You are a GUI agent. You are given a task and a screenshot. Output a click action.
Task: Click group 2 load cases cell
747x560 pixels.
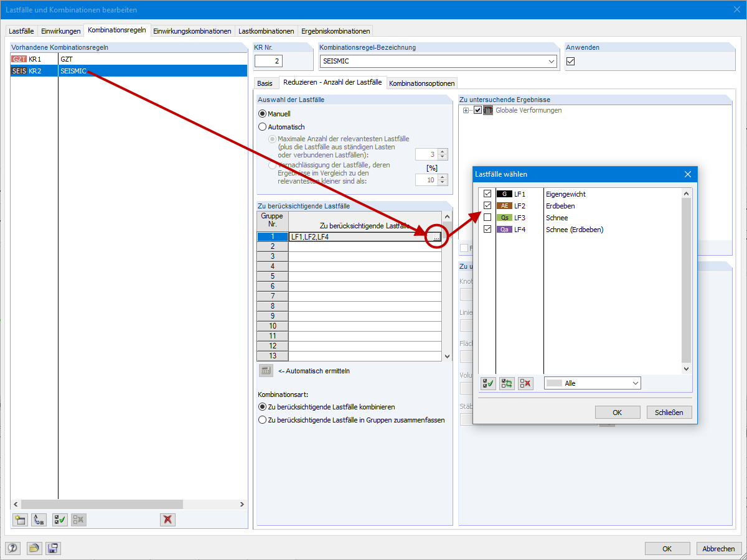click(365, 246)
